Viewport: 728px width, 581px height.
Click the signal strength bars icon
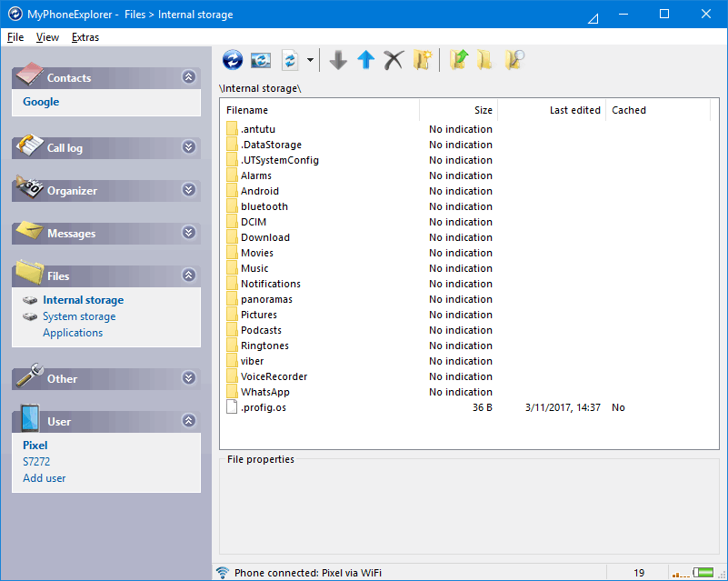pos(681,575)
